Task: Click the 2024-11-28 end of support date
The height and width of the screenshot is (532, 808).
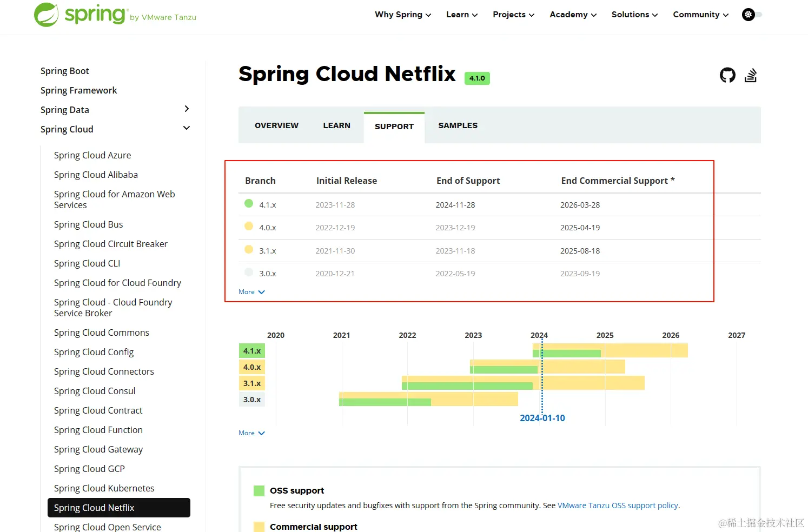Action: click(x=455, y=205)
